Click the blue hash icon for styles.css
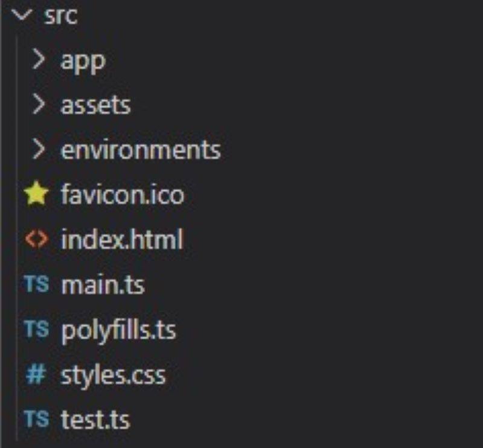The height and width of the screenshot is (448, 483). [36, 375]
